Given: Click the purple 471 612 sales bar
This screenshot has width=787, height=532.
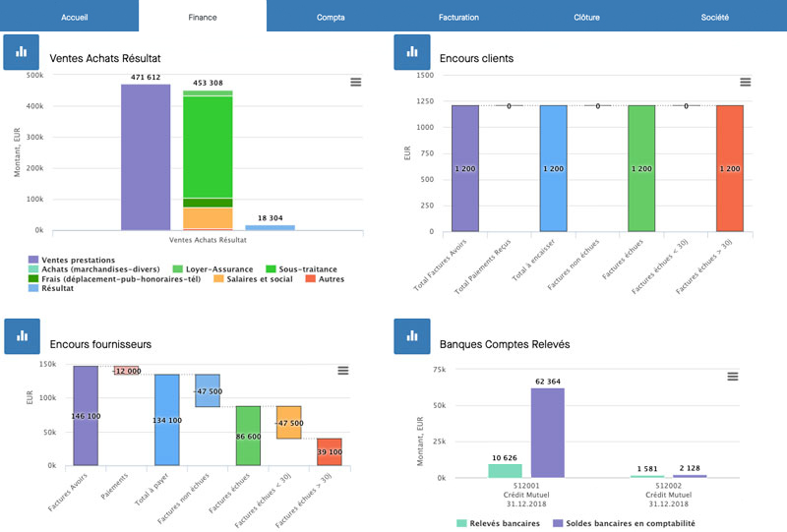Looking at the screenshot, I should point(146,157).
